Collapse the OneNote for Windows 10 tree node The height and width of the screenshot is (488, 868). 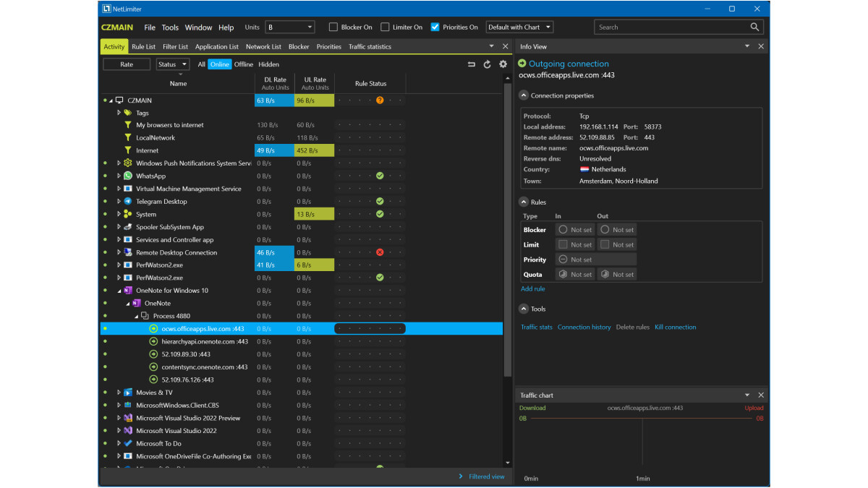[x=119, y=291]
